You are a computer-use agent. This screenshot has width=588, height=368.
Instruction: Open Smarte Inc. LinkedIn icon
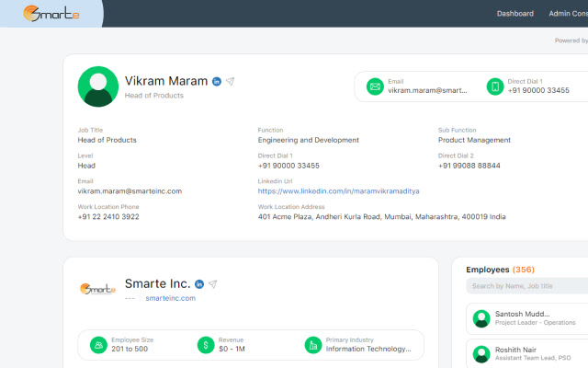(199, 284)
